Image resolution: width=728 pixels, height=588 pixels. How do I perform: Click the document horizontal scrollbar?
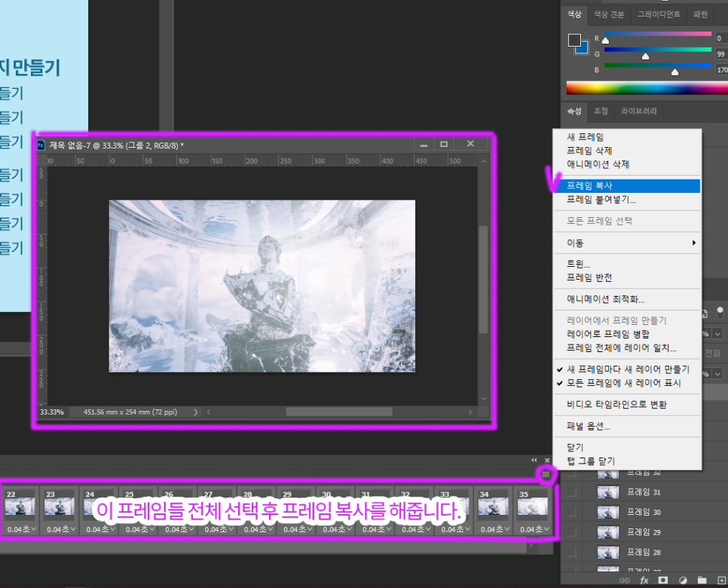pos(339,412)
